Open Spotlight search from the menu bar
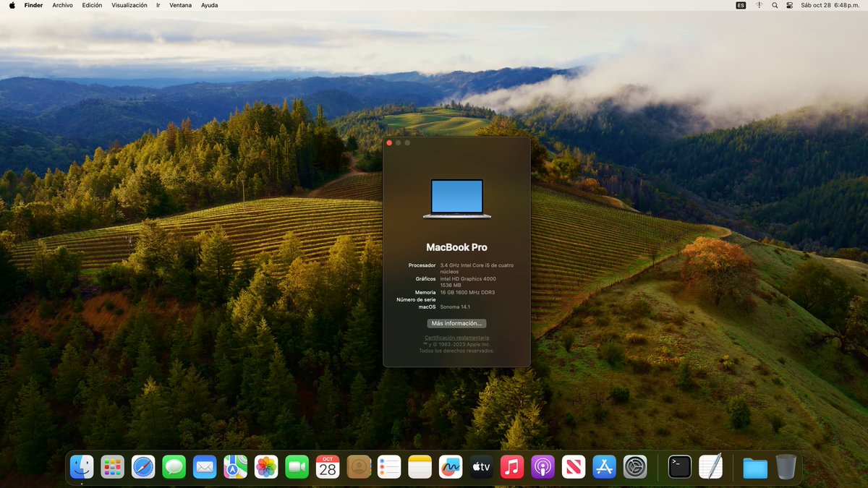Image resolution: width=868 pixels, height=488 pixels. click(x=774, y=5)
